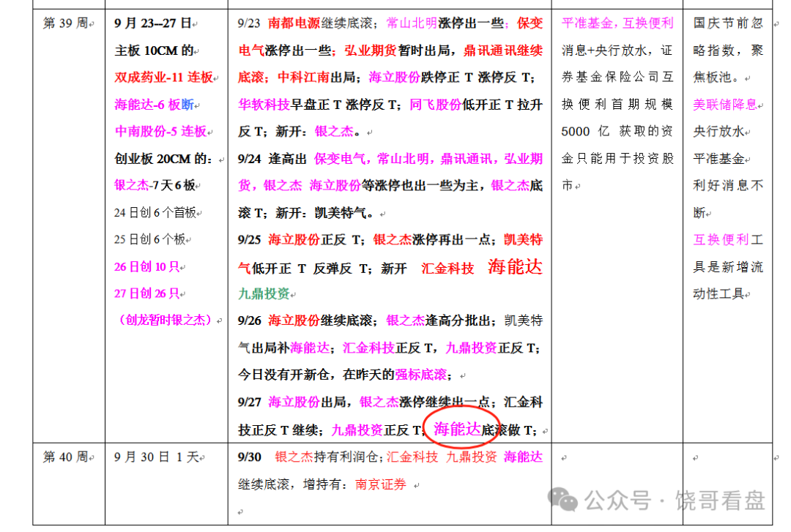791x532 pixels.
Task: Select the magenta stock name "同飞股份"
Action: [x=435, y=105]
